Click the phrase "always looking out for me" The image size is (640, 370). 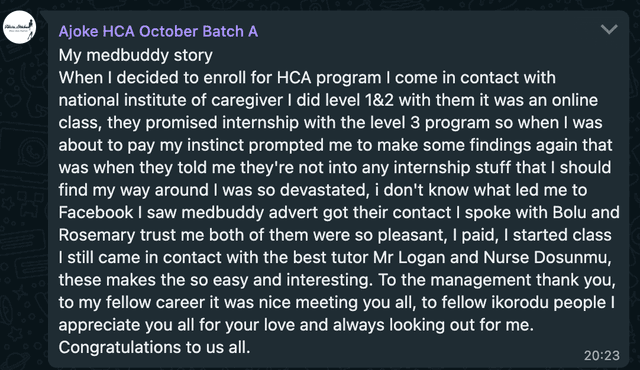(x=433, y=325)
